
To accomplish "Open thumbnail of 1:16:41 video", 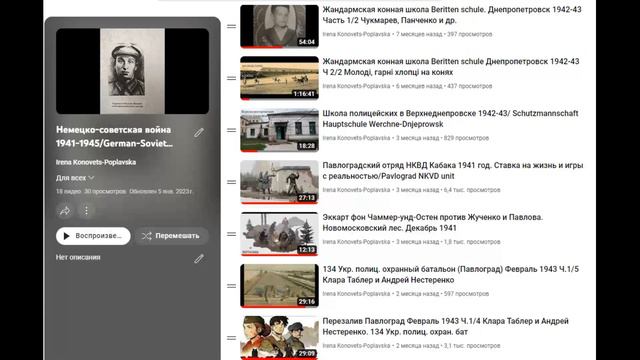I will (x=279, y=78).
